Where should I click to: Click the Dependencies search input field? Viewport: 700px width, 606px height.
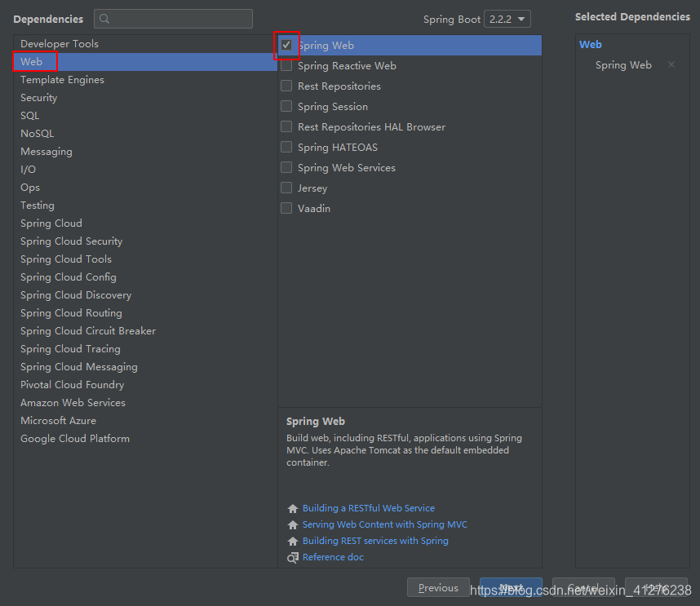[x=173, y=19]
